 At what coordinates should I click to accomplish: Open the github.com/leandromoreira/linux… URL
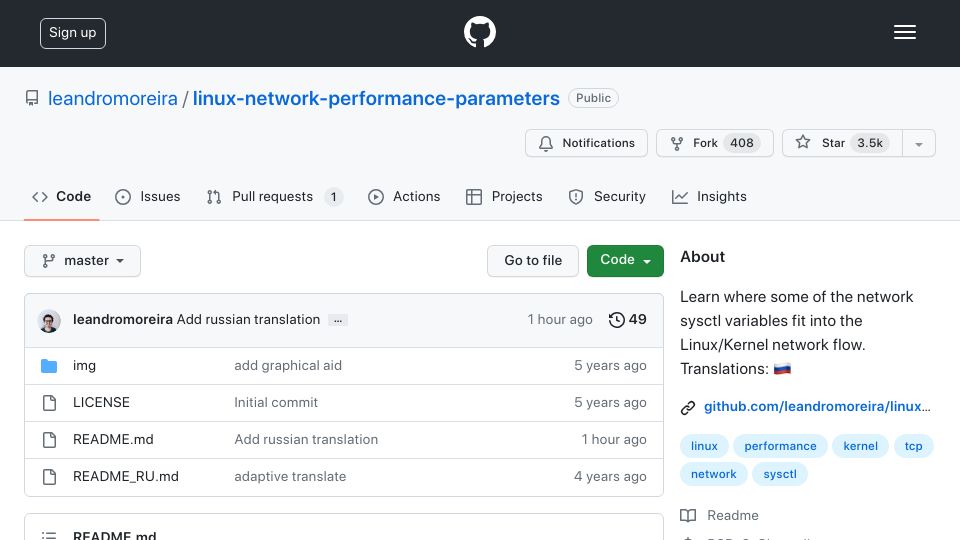[x=817, y=407]
